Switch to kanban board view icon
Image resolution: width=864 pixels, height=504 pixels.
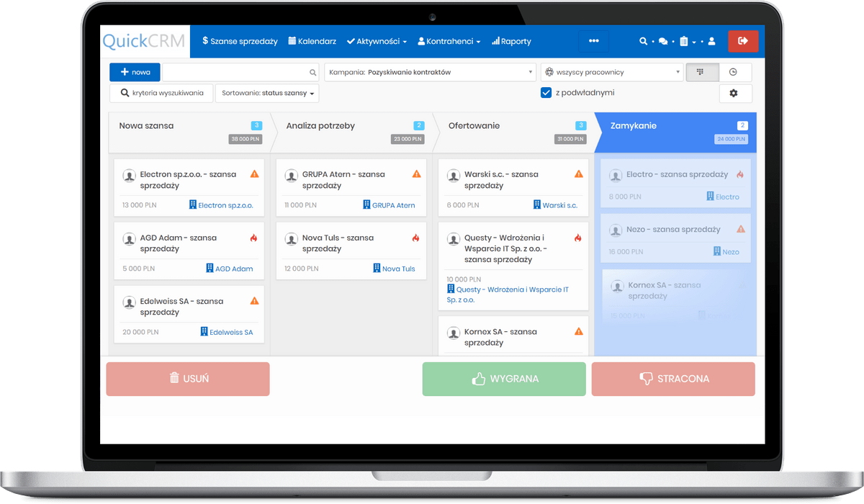[702, 72]
